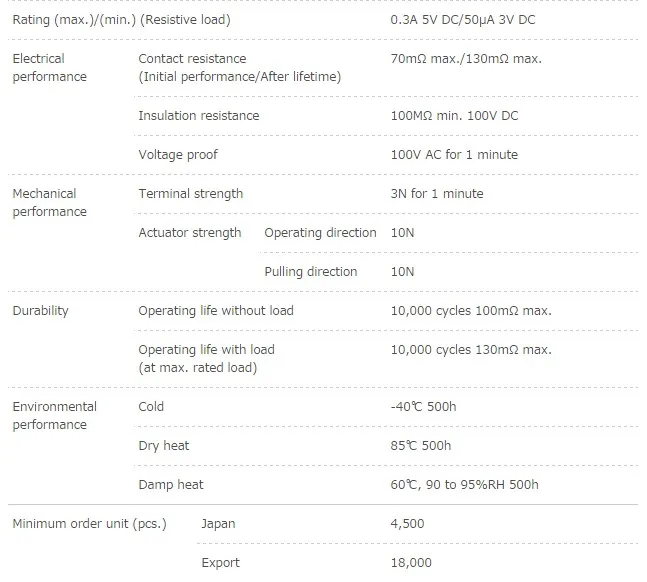647x582 pixels.
Task: Click the Terminal strength label
Action: point(191,194)
